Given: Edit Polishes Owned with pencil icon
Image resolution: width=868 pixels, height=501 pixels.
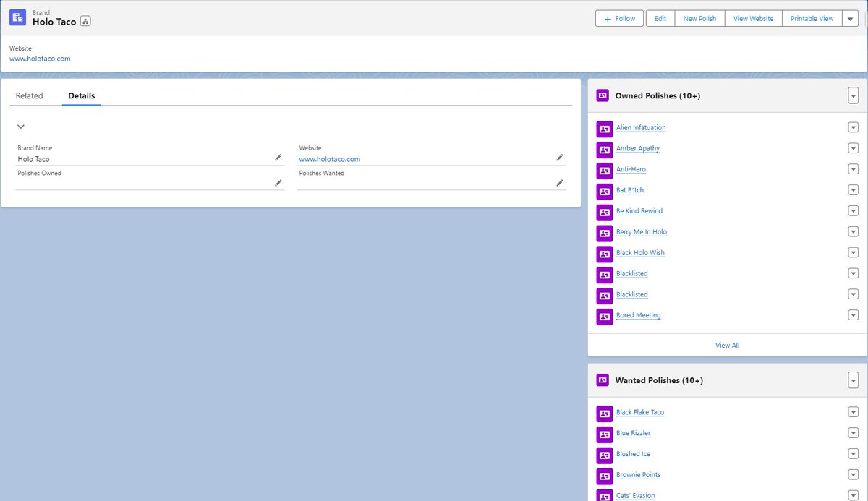Looking at the screenshot, I should click(278, 183).
